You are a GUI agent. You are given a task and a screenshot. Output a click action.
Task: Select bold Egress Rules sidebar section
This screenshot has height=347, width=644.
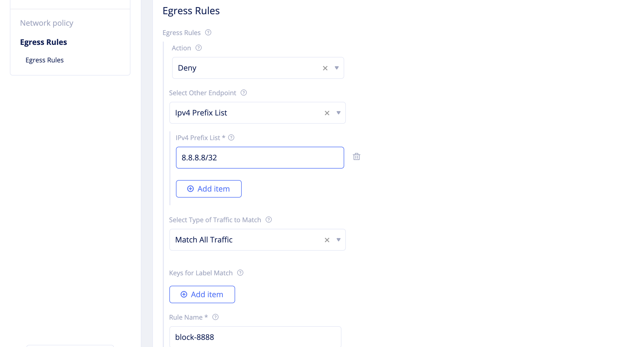click(x=44, y=42)
